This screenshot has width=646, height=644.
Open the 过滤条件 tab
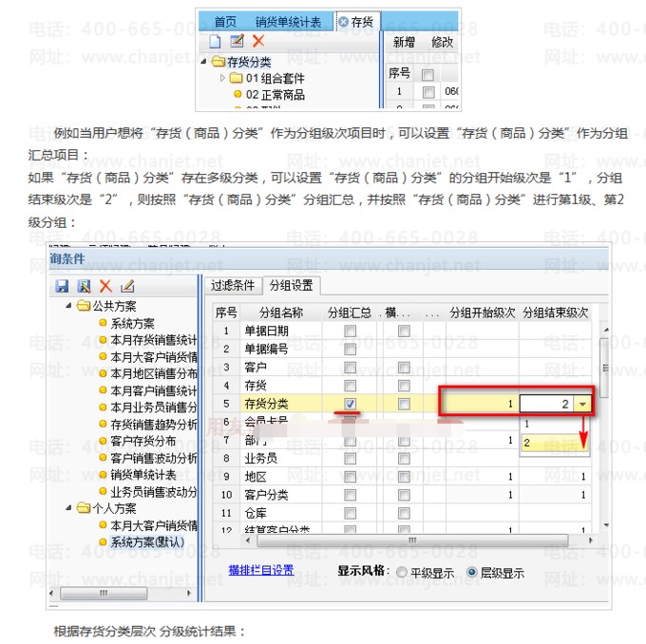[x=233, y=285]
